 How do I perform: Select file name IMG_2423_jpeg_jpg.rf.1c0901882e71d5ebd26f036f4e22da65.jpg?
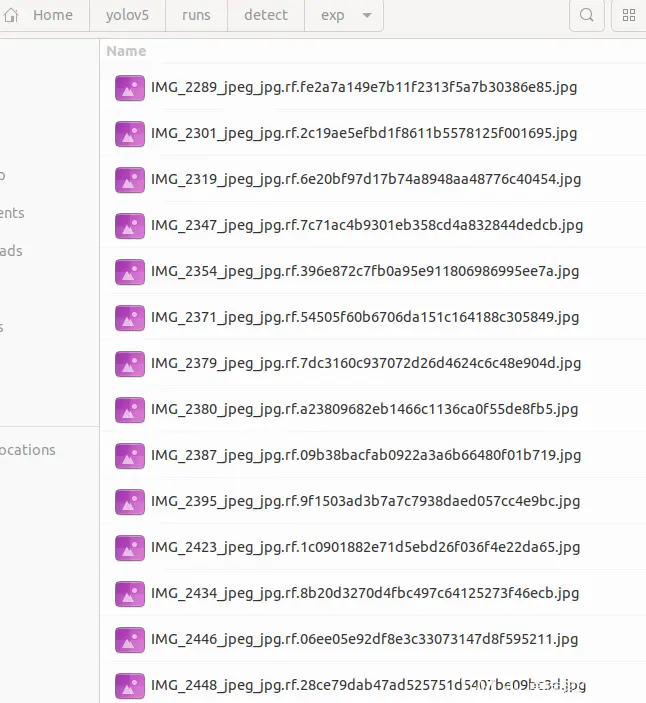(x=365, y=547)
